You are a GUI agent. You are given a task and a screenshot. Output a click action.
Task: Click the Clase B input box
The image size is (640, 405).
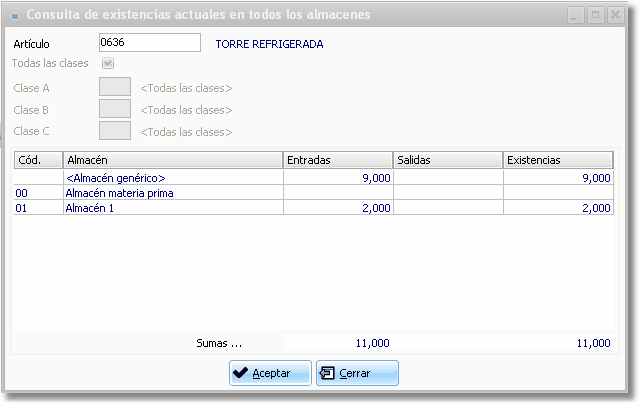115,109
